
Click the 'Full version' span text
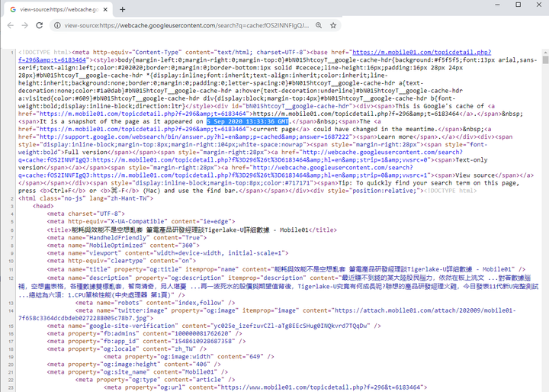(x=85, y=153)
